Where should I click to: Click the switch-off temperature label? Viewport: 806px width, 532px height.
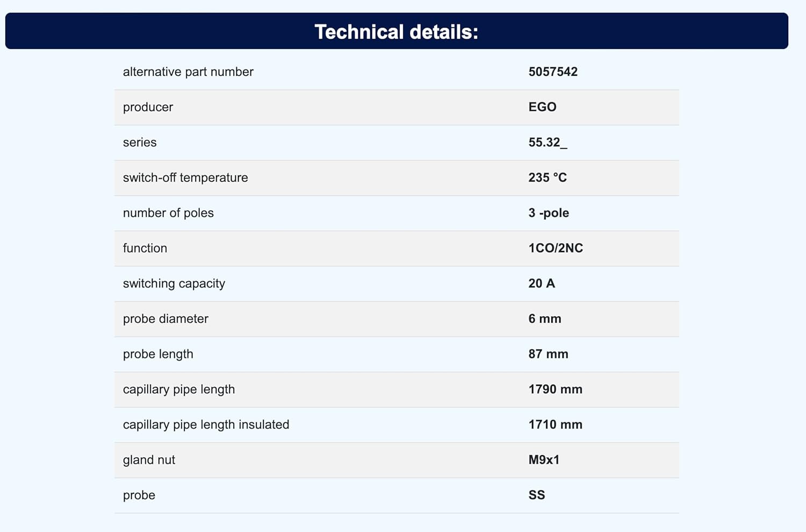[x=185, y=178]
